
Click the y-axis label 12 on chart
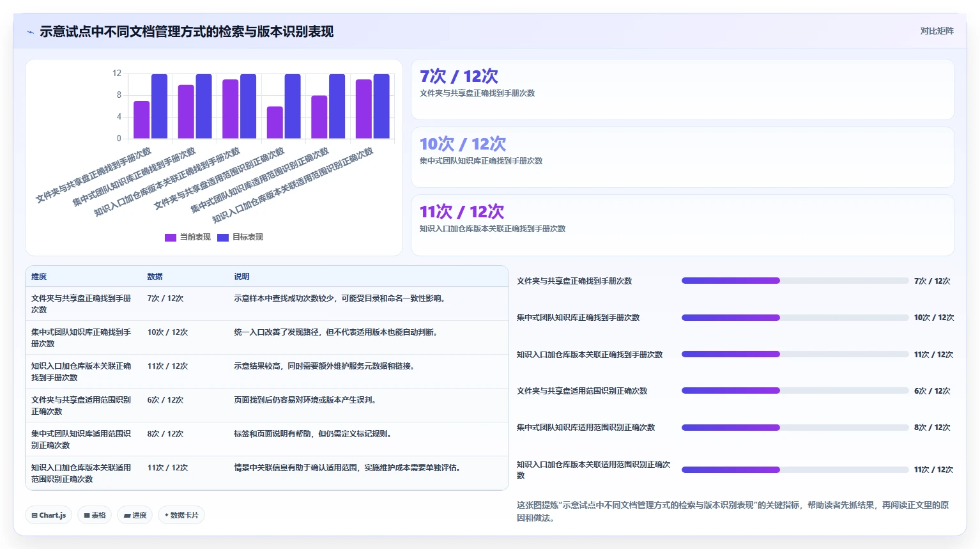click(117, 73)
